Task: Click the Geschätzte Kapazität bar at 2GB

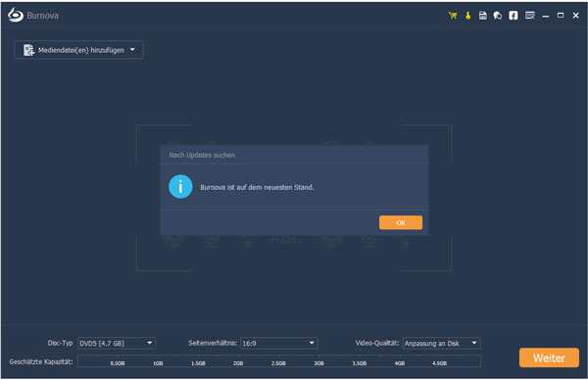Action: (x=238, y=361)
